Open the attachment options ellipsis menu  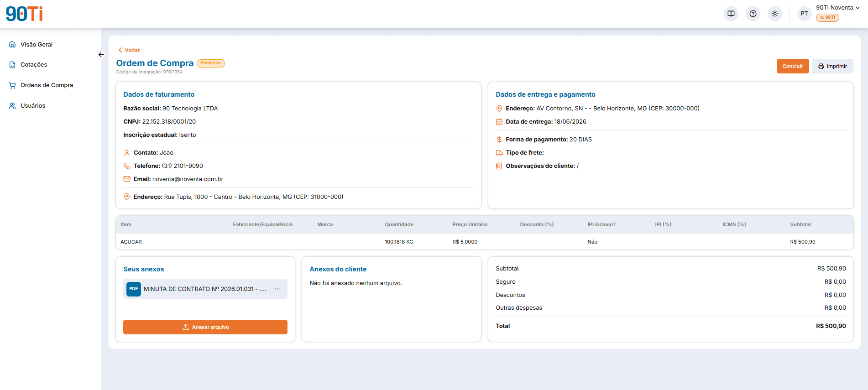[277, 289]
